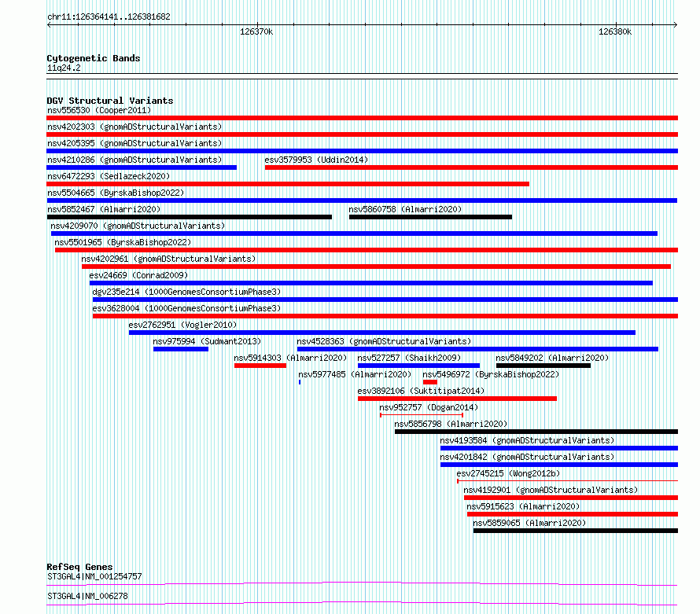
Task: Click the right arrow end of the ruler
Action: (676, 24)
